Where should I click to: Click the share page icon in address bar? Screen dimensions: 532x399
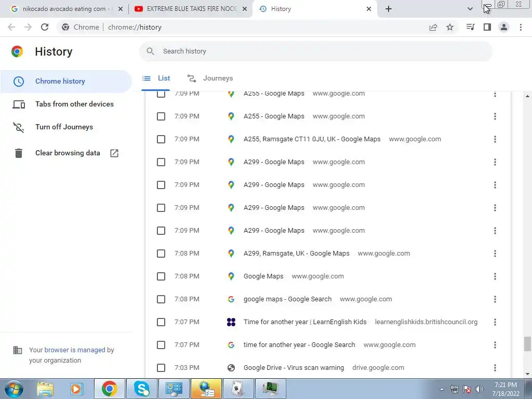click(x=433, y=27)
